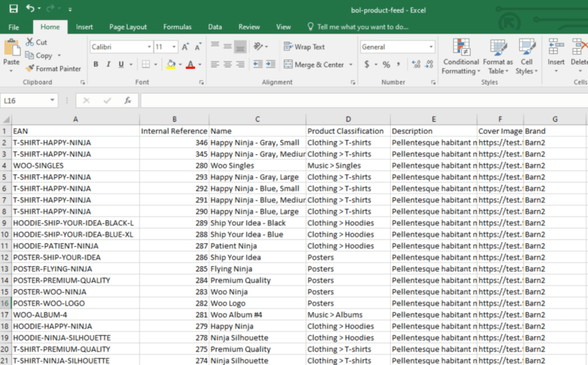This screenshot has width=588, height=365.
Task: Apply Percent Style number format
Action: pyautogui.click(x=387, y=65)
